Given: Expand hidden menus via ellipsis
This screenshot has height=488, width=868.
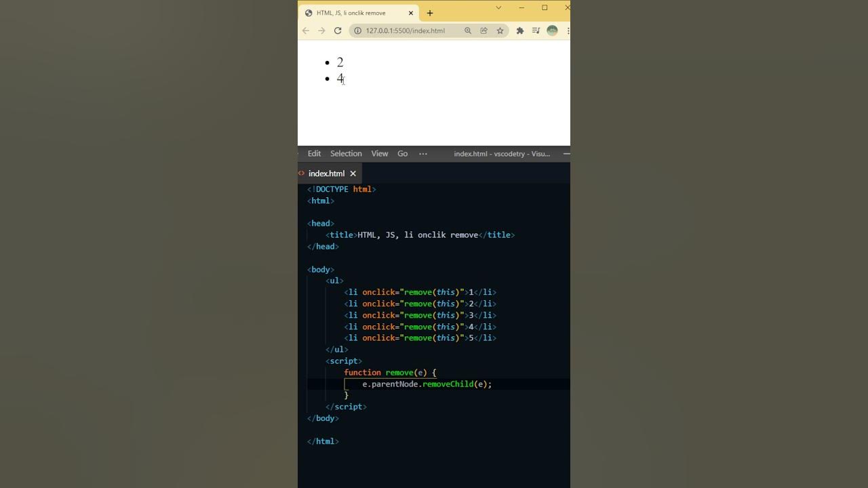Looking at the screenshot, I should (423, 154).
